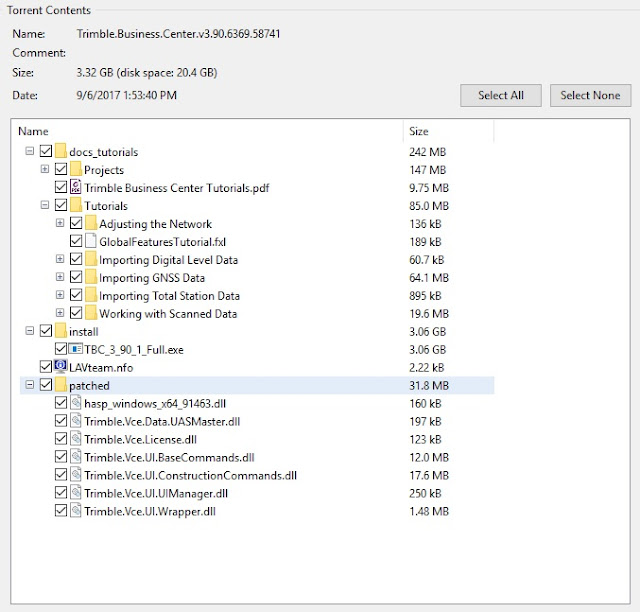The height and width of the screenshot is (612, 640).
Task: Click the TBC_3_90_1_Full.exe application icon
Action: click(x=76, y=349)
